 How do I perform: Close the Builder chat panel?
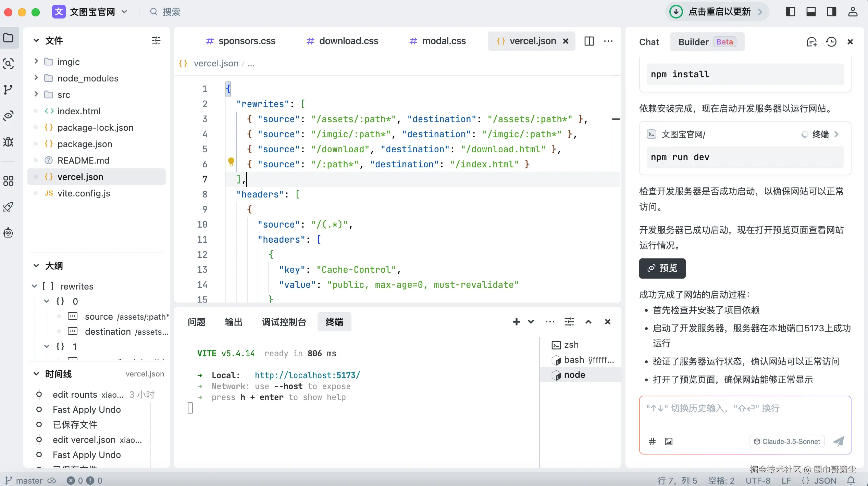(850, 42)
